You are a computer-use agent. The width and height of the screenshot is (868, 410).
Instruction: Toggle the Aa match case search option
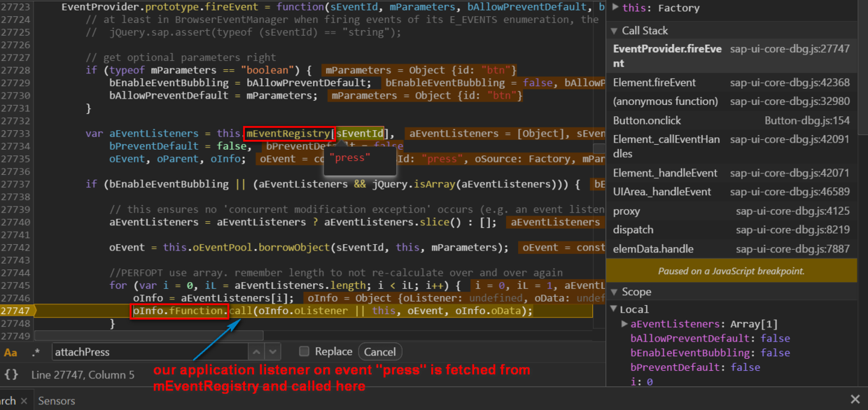[x=10, y=352]
